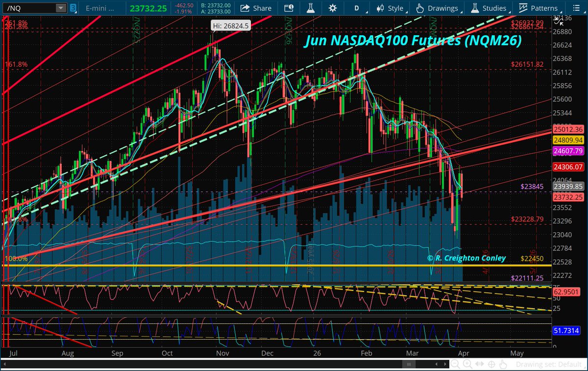Open chart settings with the gear icon

point(333,8)
